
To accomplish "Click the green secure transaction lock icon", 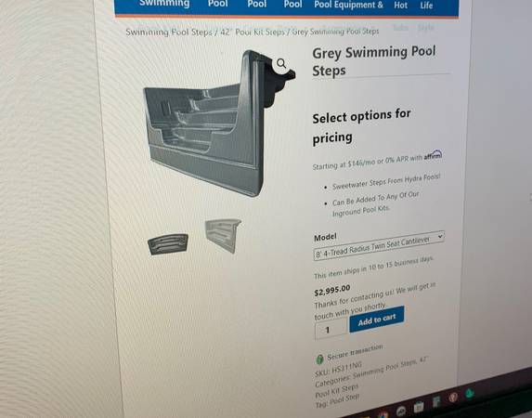I will click(319, 359).
